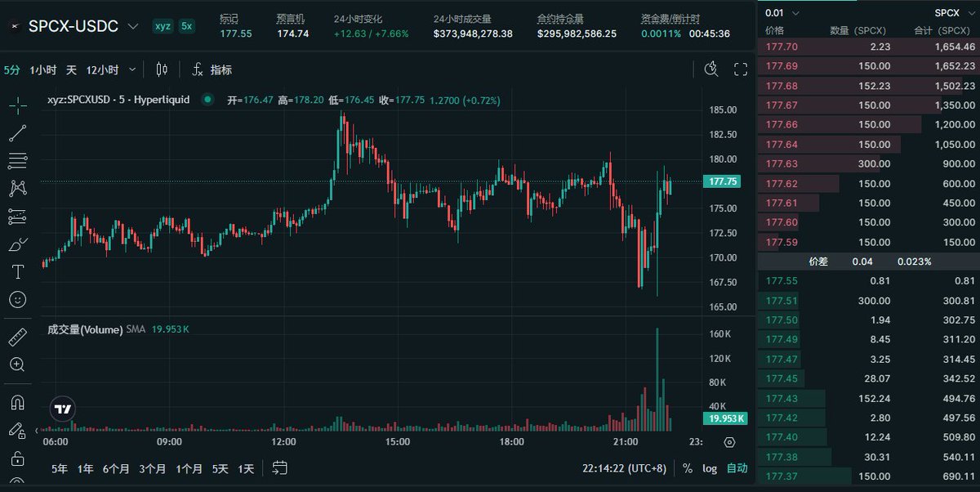This screenshot has height=492, width=980.
Task: Toggle the green market status dot
Action: point(207,100)
